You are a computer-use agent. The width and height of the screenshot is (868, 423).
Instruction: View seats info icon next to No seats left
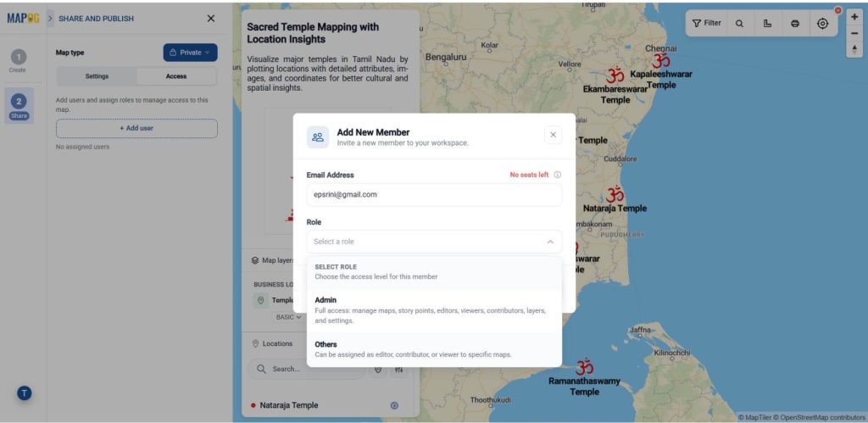tap(558, 175)
